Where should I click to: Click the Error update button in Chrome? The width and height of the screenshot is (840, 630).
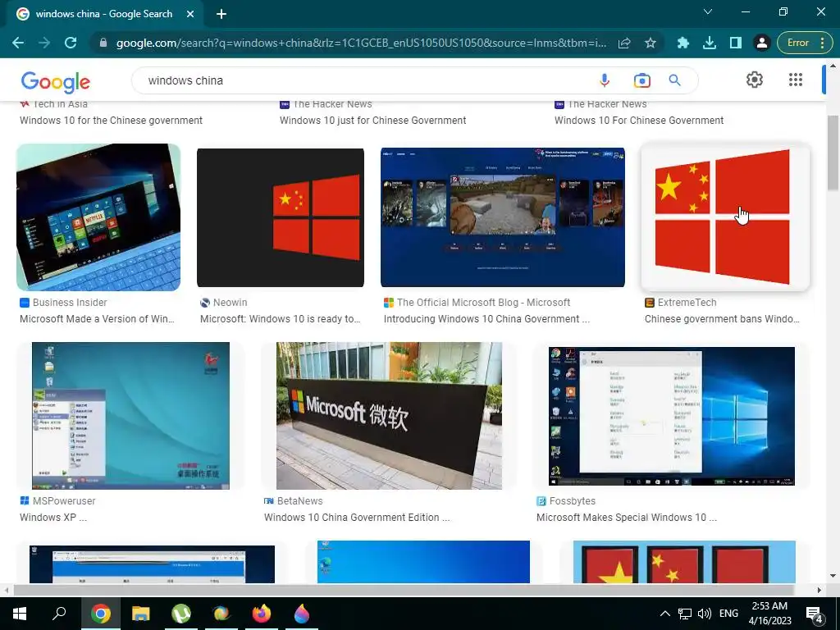(x=804, y=43)
